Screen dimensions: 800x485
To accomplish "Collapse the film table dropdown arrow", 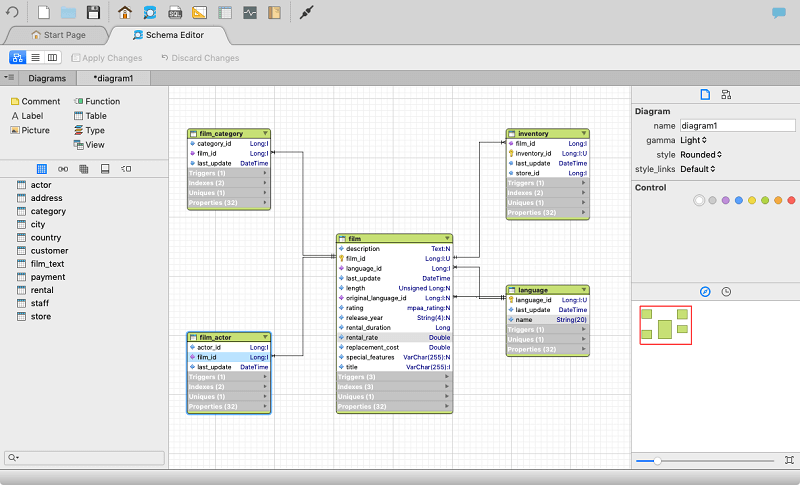I will tap(447, 238).
